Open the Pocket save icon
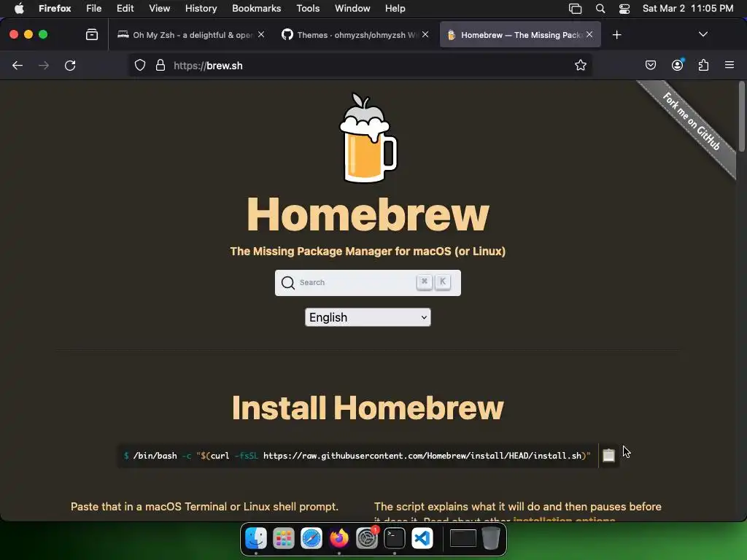 pos(650,65)
